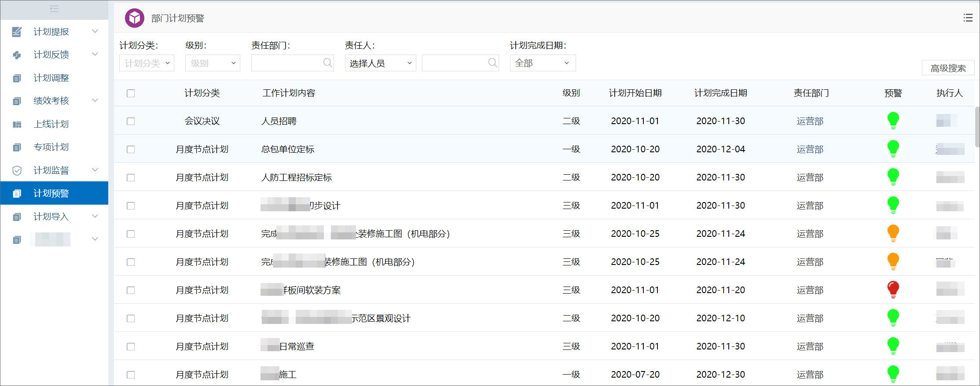980x386 pixels.
Task: Open 运营部 link in 人员招聘 row
Action: click(810, 121)
